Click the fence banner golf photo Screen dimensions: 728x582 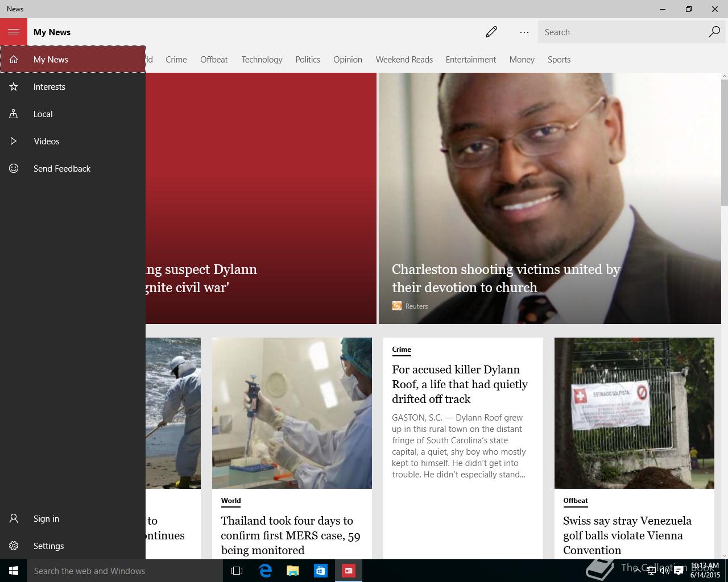point(634,413)
